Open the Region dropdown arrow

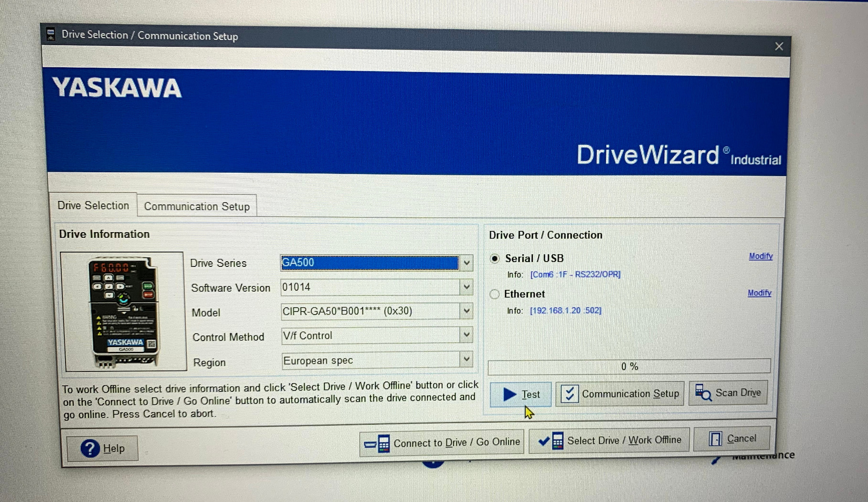[x=467, y=359]
